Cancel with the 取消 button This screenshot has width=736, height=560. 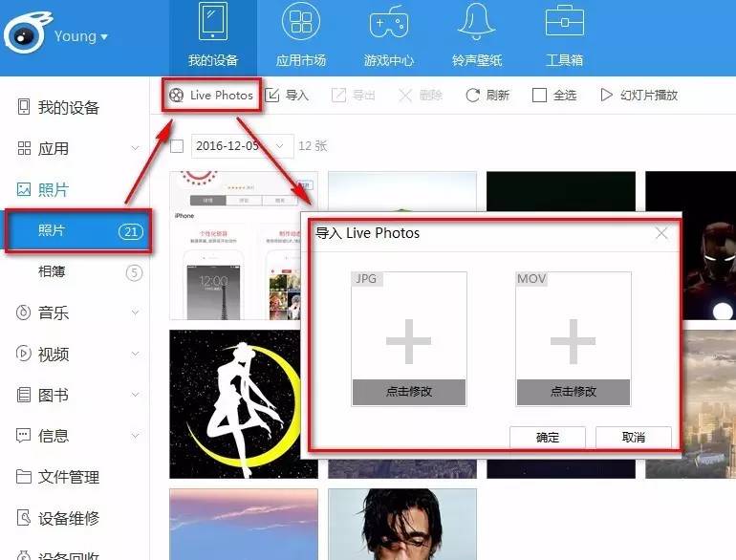click(633, 437)
